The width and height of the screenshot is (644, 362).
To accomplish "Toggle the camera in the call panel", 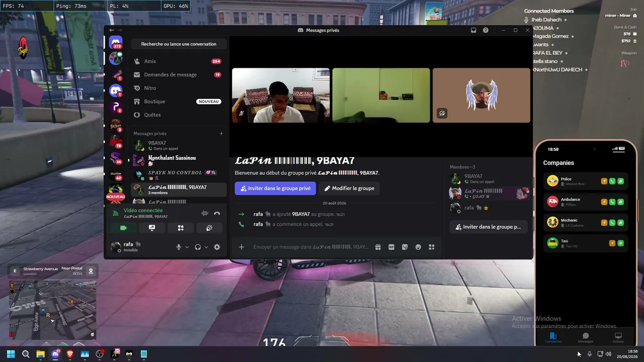I will tap(123, 228).
